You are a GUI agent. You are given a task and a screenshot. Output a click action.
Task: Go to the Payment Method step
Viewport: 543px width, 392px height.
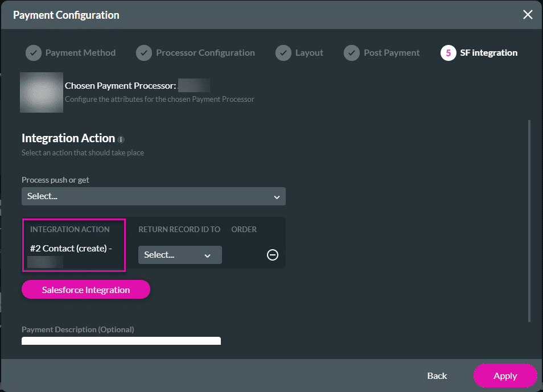(x=80, y=53)
